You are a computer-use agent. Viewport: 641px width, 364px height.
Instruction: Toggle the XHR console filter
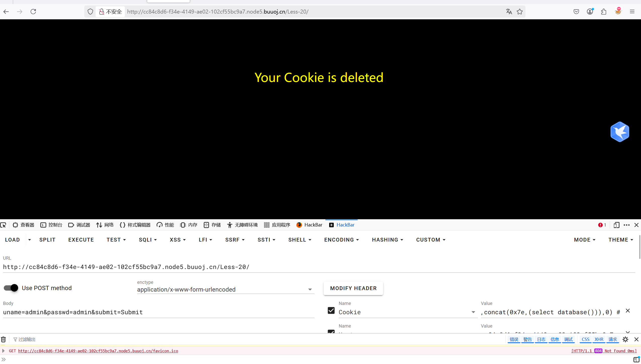point(599,340)
